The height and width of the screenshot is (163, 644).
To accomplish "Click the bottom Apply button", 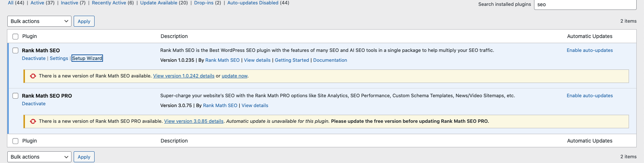I will tap(84, 157).
